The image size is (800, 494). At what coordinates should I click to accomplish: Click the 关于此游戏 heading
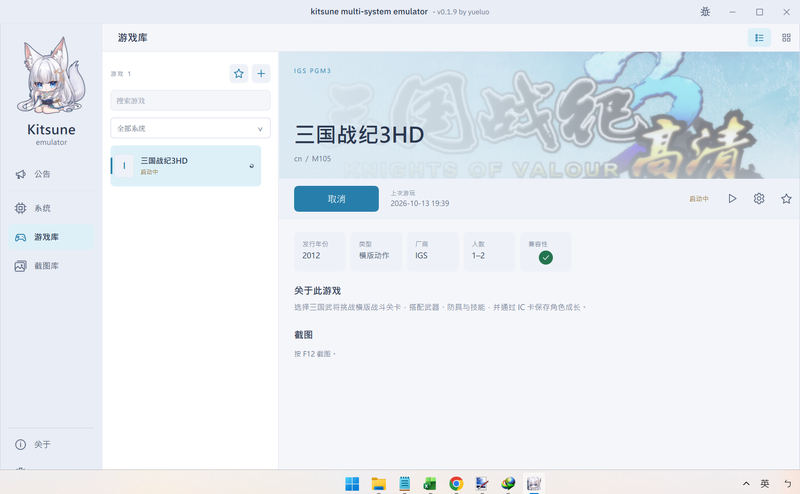tap(317, 291)
